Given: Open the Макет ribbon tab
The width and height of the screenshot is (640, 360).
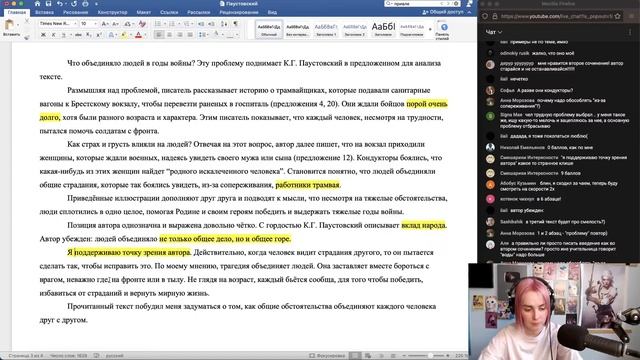Looking at the screenshot, I should [143, 12].
